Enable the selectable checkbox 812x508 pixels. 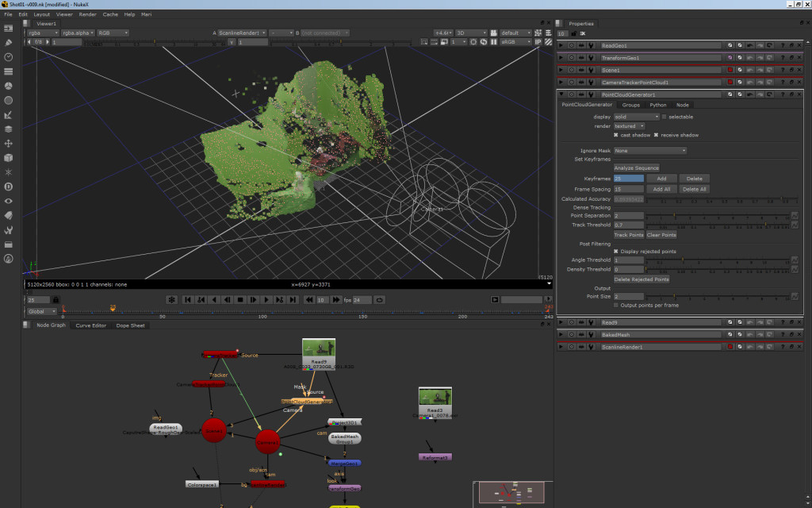pyautogui.click(x=665, y=117)
